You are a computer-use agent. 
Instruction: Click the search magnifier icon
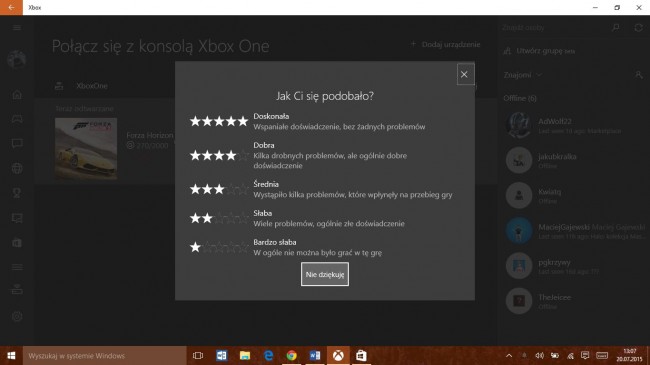tap(616, 27)
